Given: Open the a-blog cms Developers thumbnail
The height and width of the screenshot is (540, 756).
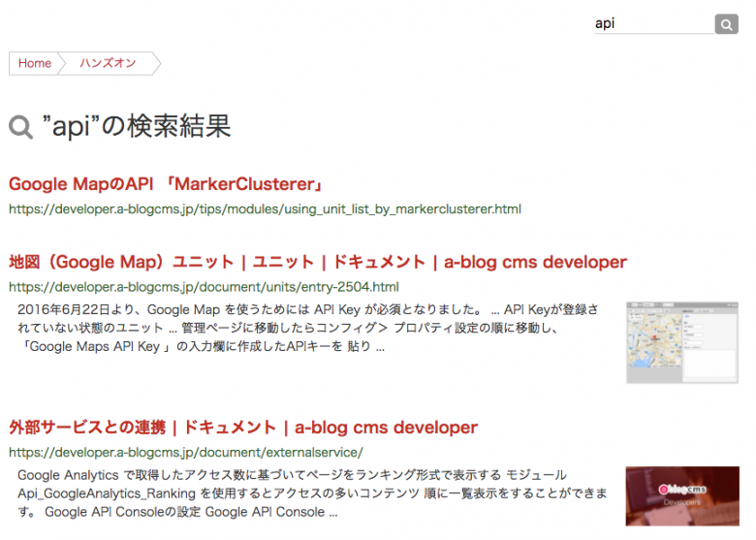Looking at the screenshot, I should point(682,496).
